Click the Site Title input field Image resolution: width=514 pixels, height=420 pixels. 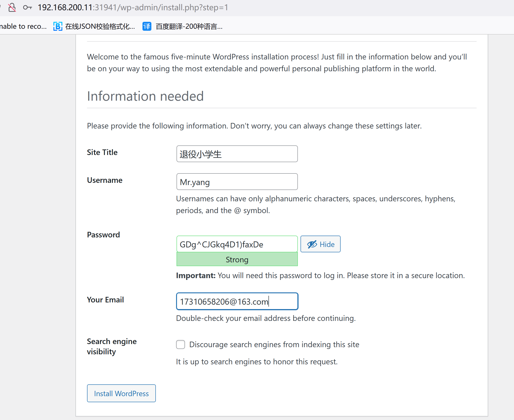237,154
